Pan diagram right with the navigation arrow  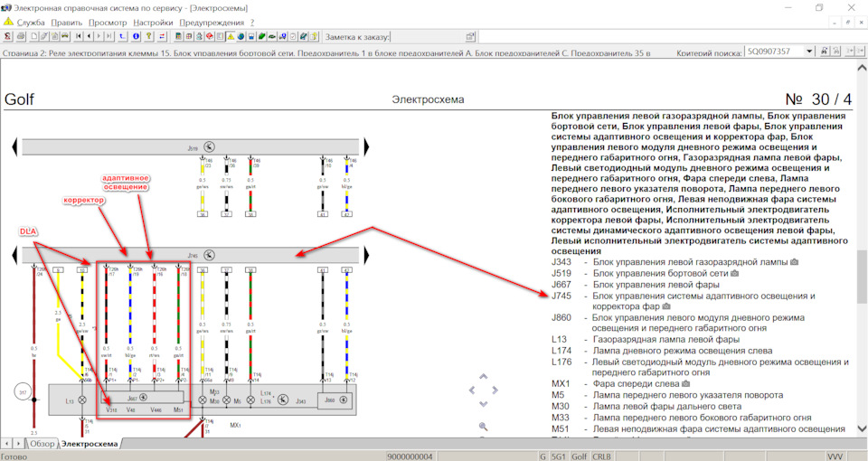coord(495,390)
